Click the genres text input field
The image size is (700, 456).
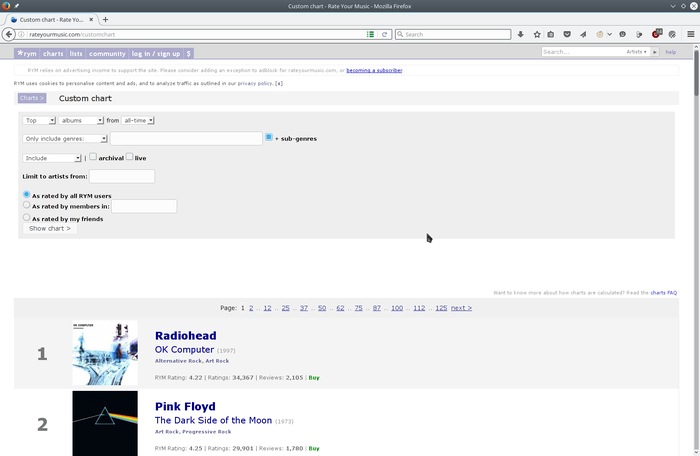(186, 138)
